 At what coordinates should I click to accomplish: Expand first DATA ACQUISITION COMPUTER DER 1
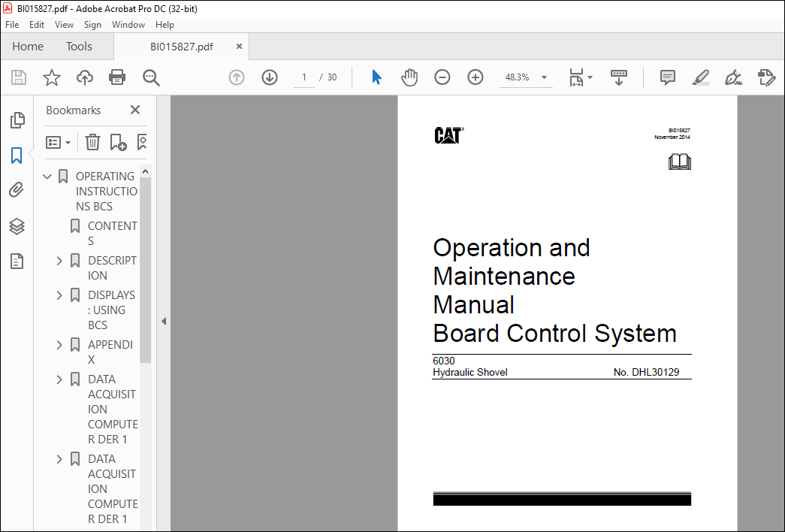[59, 379]
